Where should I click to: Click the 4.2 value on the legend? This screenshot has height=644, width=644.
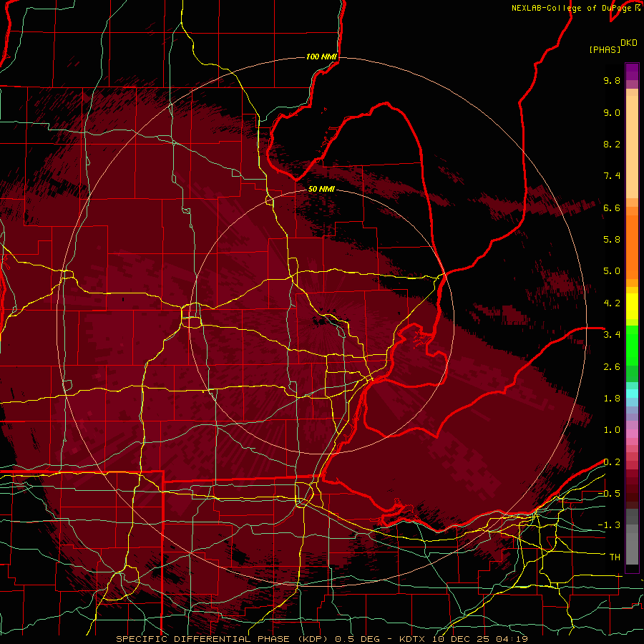pyautogui.click(x=612, y=303)
